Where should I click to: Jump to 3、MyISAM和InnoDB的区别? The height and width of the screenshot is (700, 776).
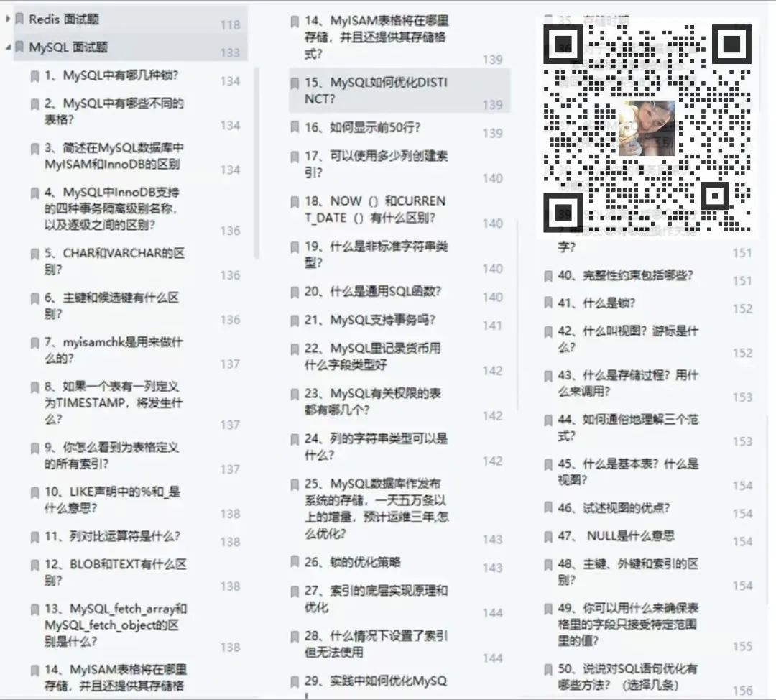114,156
